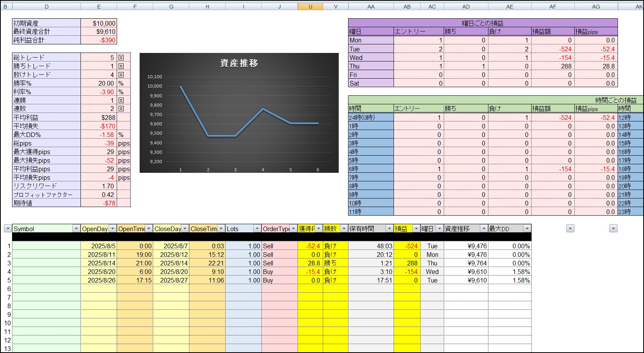The width and height of the screenshot is (644, 353).
Task: Select the 勝率% value cell 20.00
Action: (x=99, y=83)
